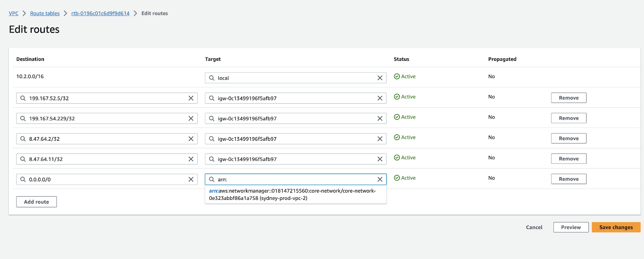Image resolution: width=644 pixels, height=259 pixels.
Task: Clear the arn: target search field
Action: coord(380,179)
